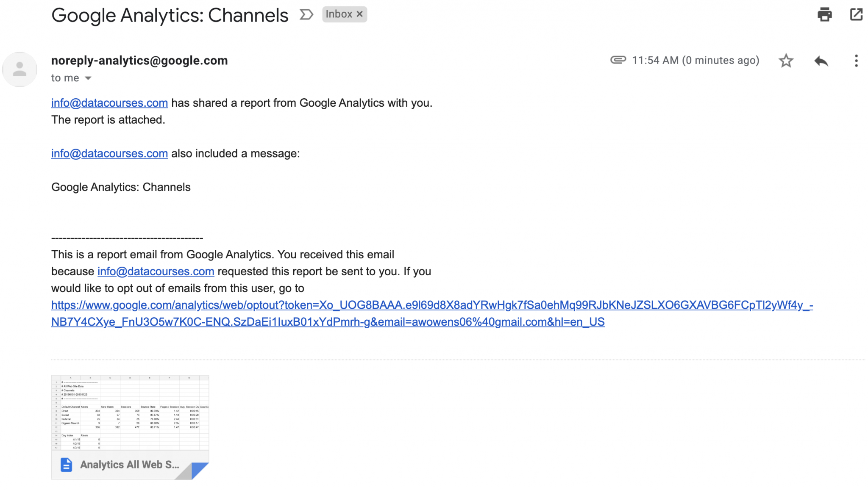This screenshot has height=490, width=868.
Task: Click the 11:54 AM timestamp
Action: click(x=695, y=60)
